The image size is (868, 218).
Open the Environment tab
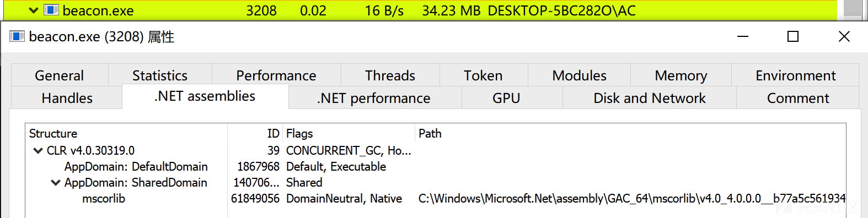796,75
